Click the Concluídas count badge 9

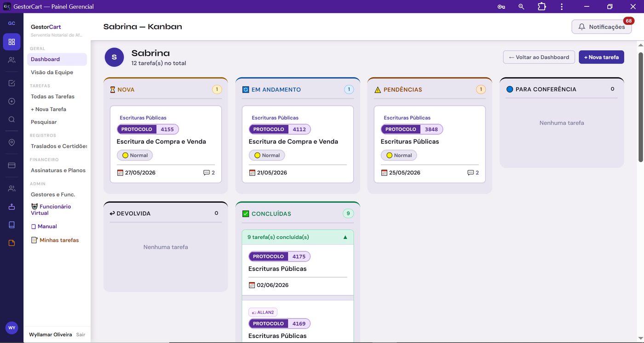click(348, 214)
